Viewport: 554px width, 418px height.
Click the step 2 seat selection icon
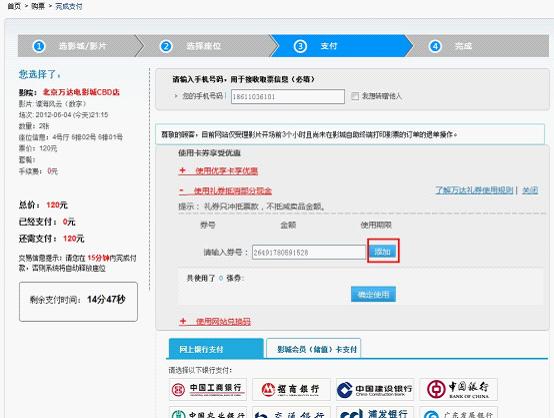[x=166, y=46]
